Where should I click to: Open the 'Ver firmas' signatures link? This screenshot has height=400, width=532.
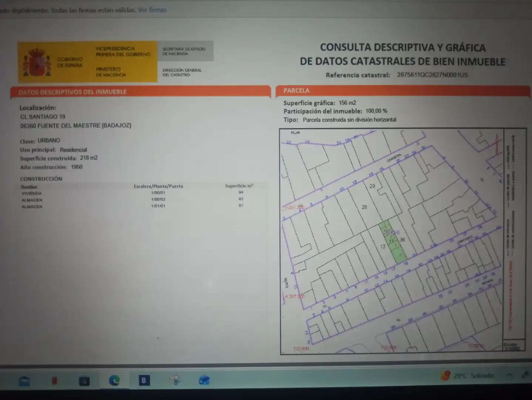[152, 10]
